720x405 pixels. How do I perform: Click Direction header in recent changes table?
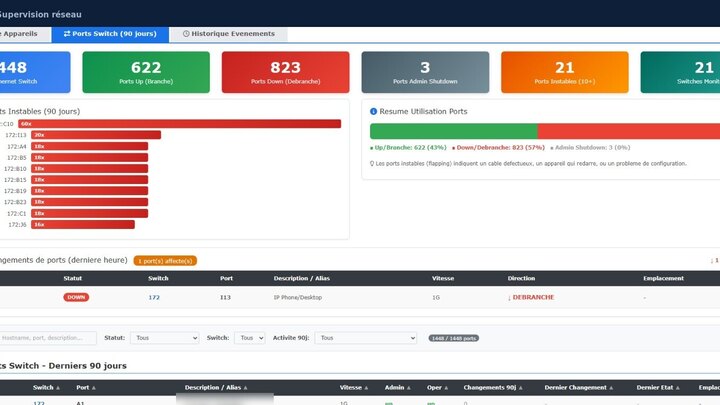[521, 278]
